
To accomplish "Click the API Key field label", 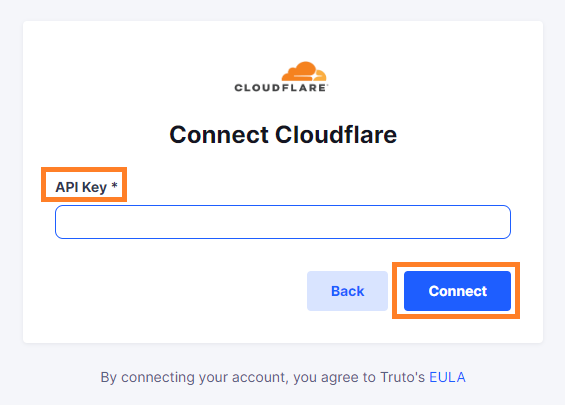I will [81, 187].
